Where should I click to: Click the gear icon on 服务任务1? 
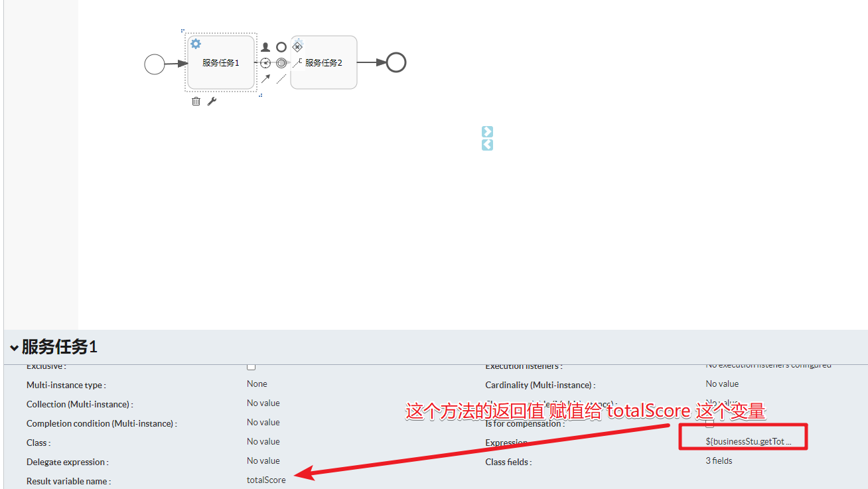click(196, 44)
